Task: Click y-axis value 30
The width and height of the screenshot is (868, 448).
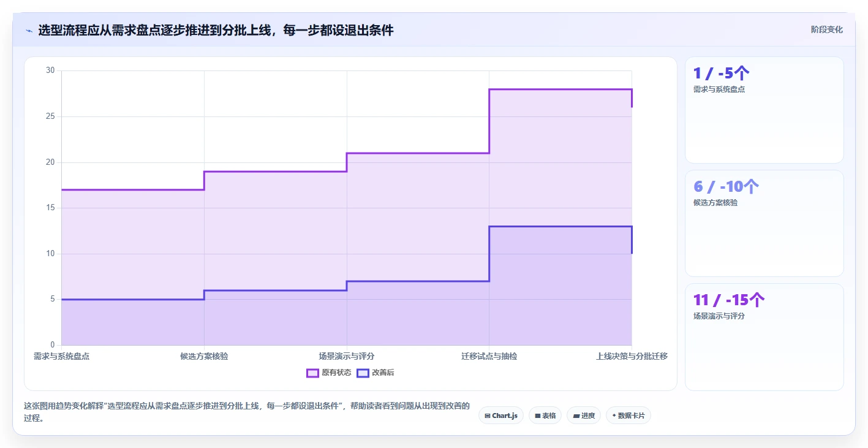Action: tap(51, 70)
